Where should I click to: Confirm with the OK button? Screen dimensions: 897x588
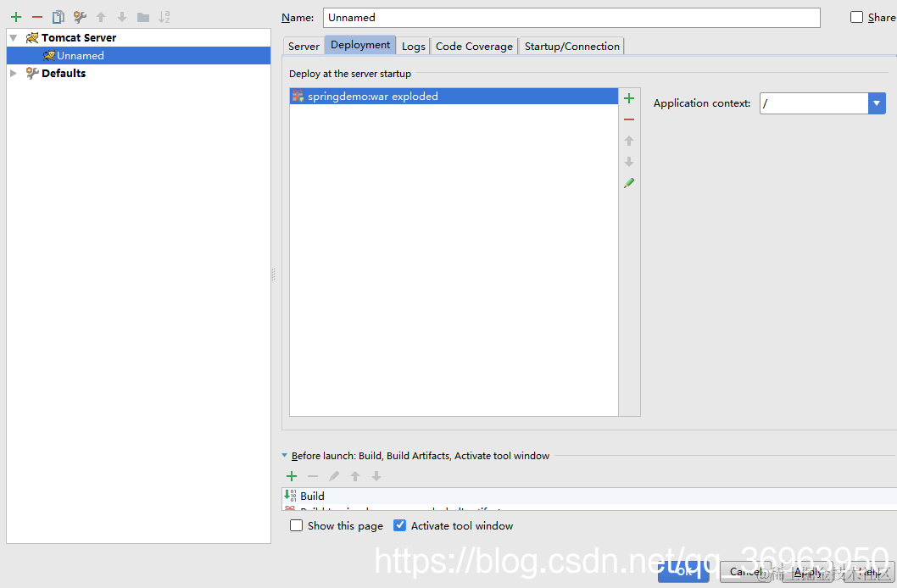pyautogui.click(x=683, y=571)
